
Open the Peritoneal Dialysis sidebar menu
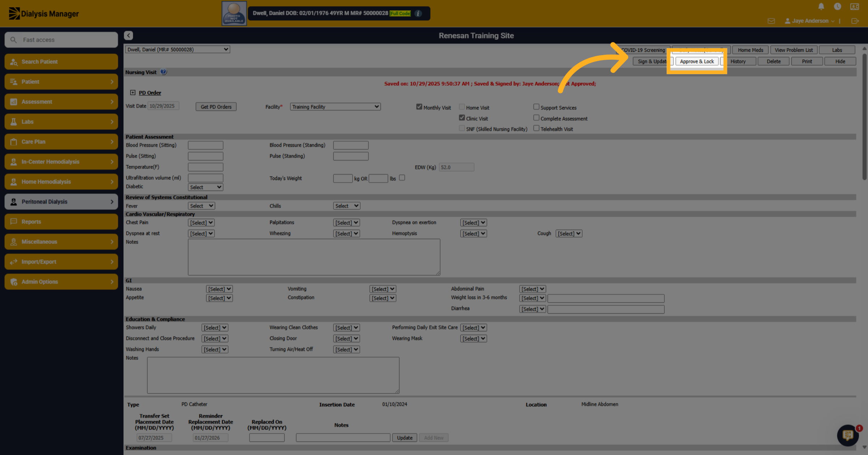pos(61,202)
